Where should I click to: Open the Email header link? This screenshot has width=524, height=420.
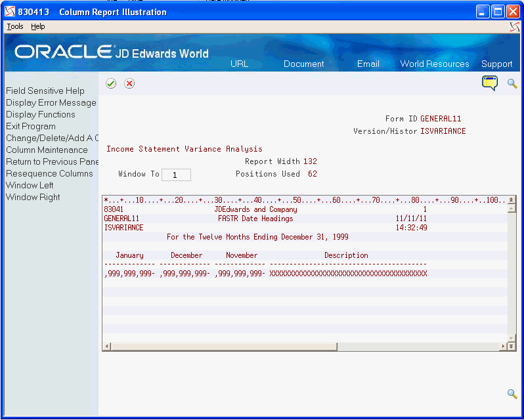[368, 64]
